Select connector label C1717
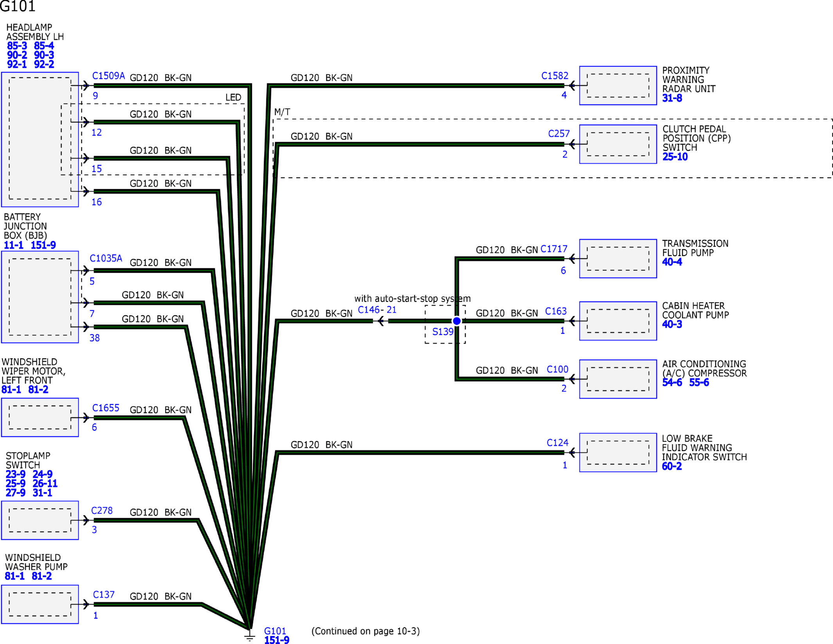Image resolution: width=833 pixels, height=644 pixels. coord(554,249)
